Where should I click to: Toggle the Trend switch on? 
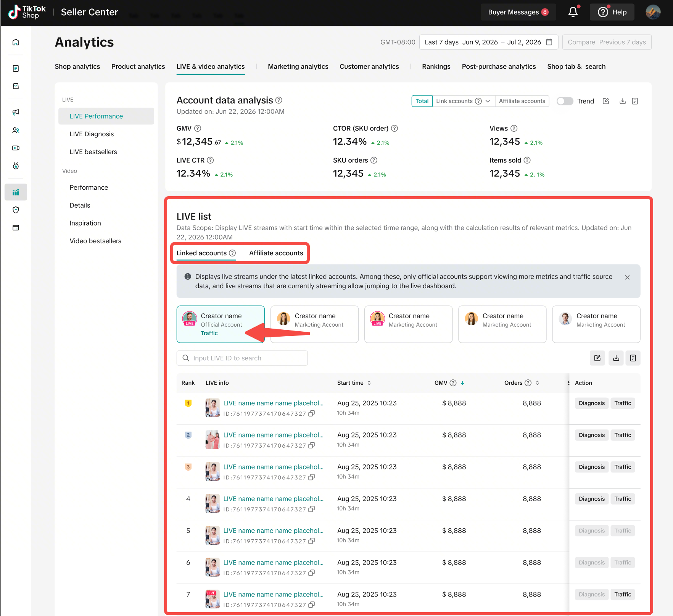point(565,101)
